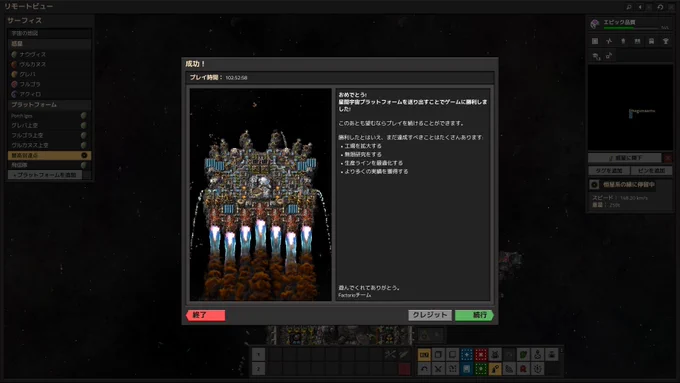Click the spidertron-like shortcut icon in the top row
The image size is (680, 383).
click(495, 355)
